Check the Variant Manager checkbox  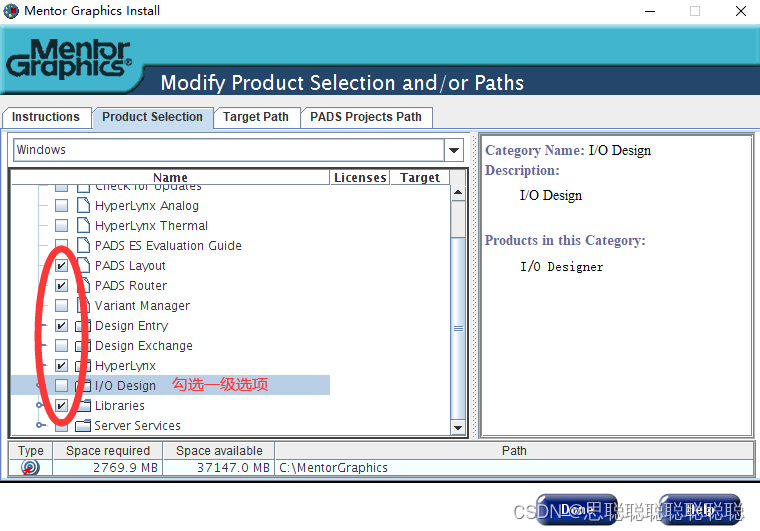tap(62, 305)
